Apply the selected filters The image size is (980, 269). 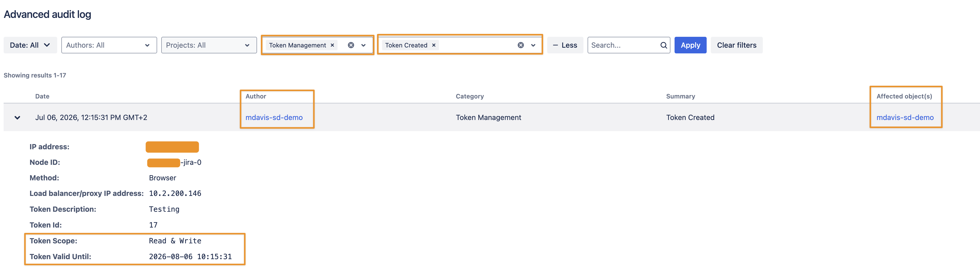690,45
